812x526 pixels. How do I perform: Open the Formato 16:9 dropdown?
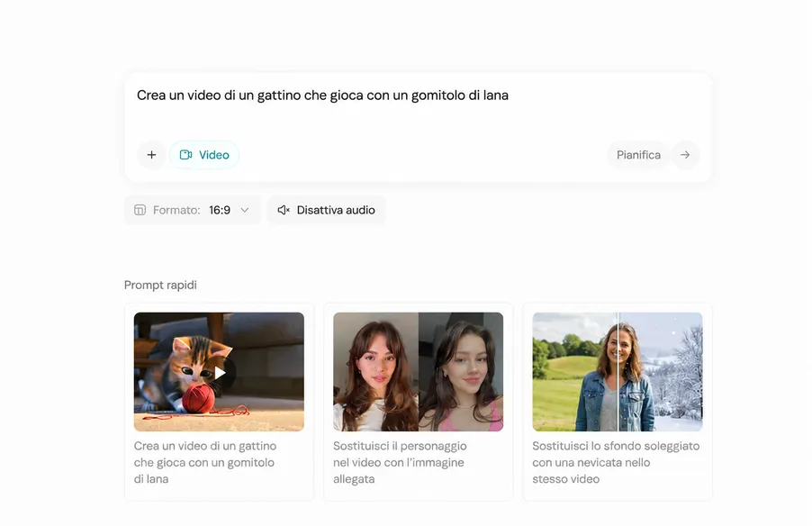coord(192,210)
